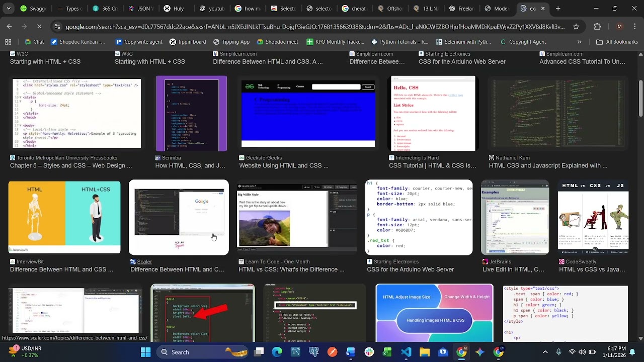Open the InterviewBit skeleton HTML+CSS image
The image size is (644, 362).
click(64, 217)
